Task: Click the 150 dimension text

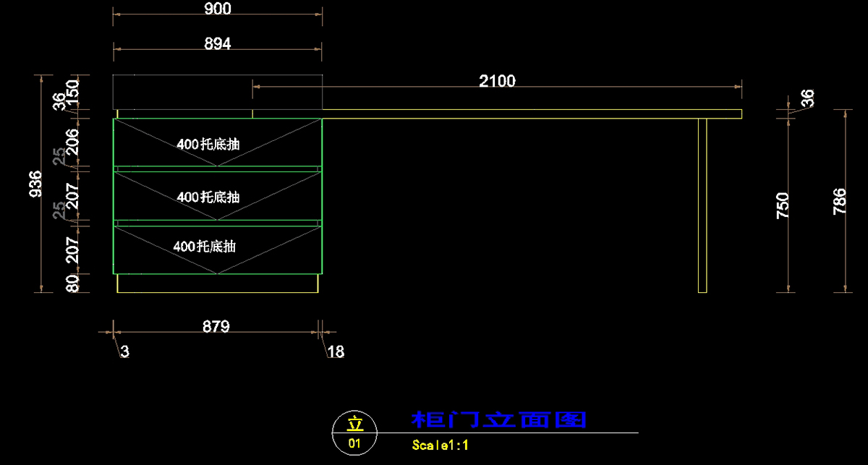Action: click(73, 90)
